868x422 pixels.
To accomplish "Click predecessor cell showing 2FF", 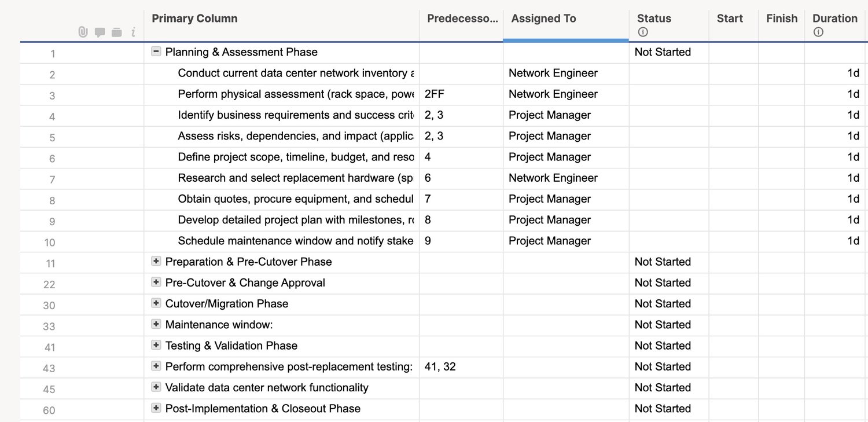I will point(435,94).
